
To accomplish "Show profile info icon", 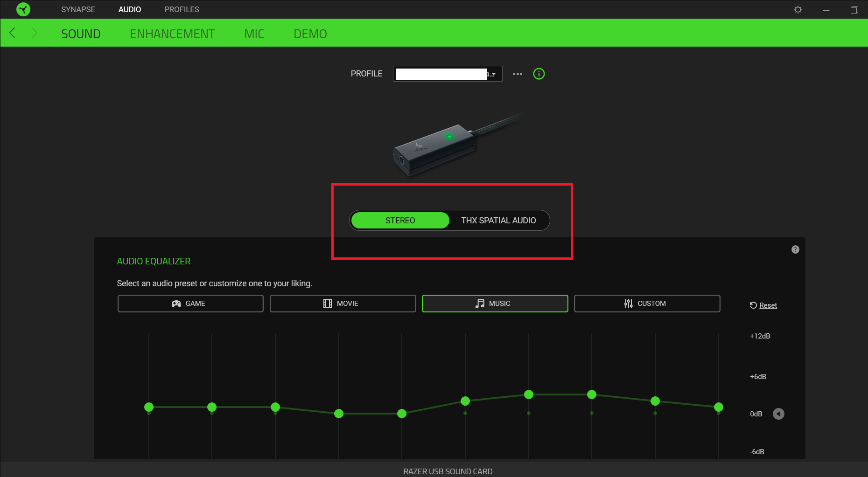I will pos(539,74).
